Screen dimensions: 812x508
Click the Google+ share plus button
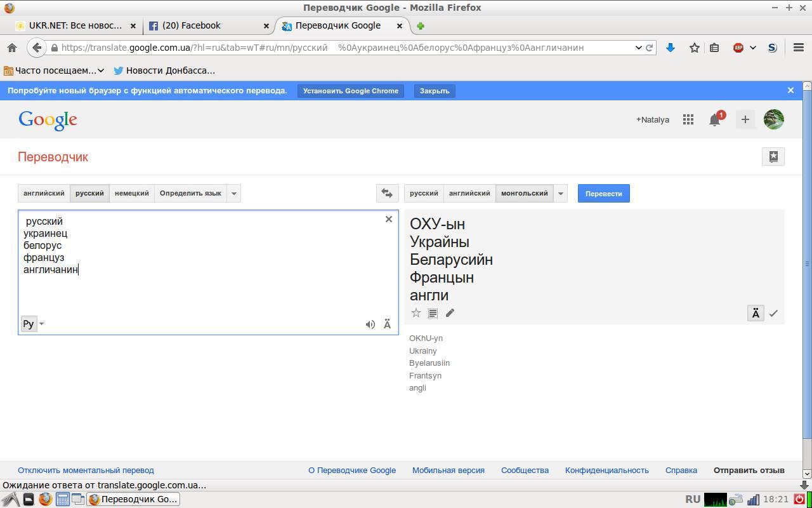745,119
